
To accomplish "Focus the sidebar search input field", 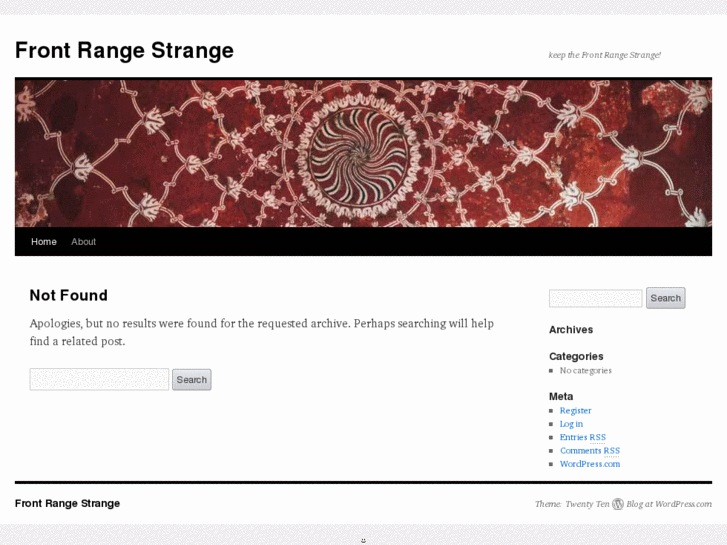I will 595,298.
